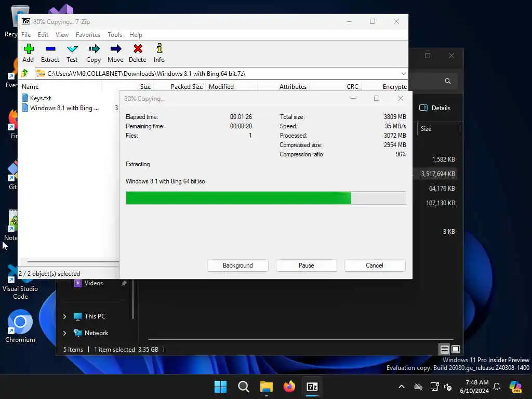The image size is (532, 399).
Task: Click the Extract toolbar icon
Action: click(50, 53)
